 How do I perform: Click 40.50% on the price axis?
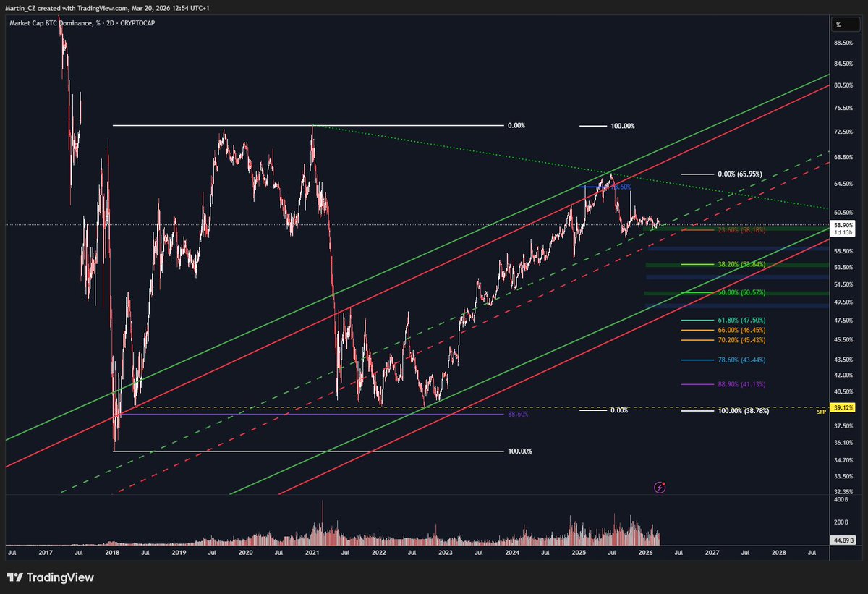843,391
